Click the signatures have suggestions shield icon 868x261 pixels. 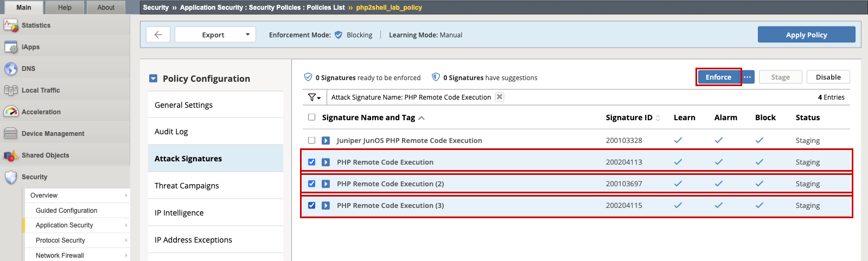436,77
